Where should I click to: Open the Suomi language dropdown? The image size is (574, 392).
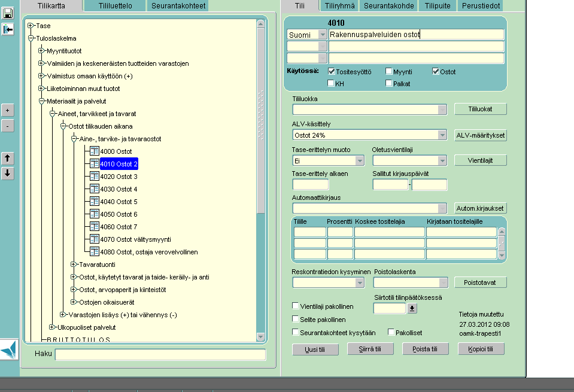click(322, 34)
